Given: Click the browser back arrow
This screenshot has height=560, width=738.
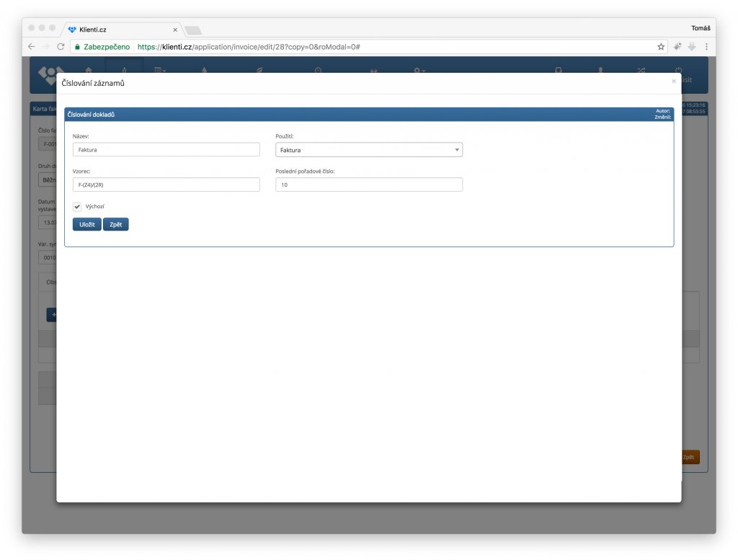Looking at the screenshot, I should coord(31,46).
